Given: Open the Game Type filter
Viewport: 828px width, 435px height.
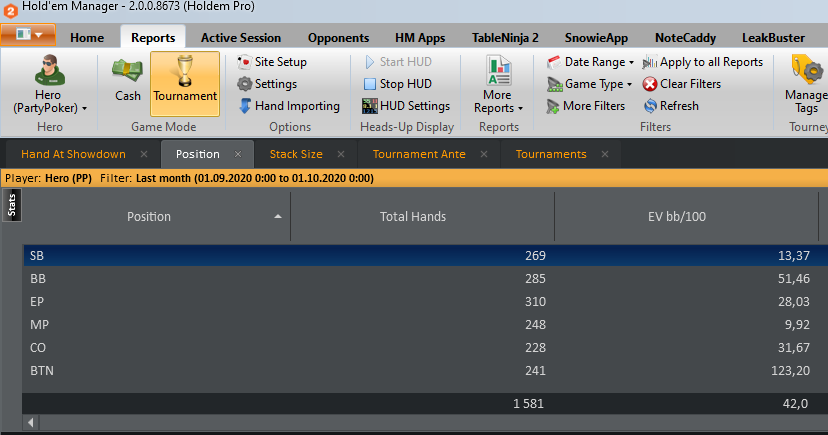Looking at the screenshot, I should [589, 84].
